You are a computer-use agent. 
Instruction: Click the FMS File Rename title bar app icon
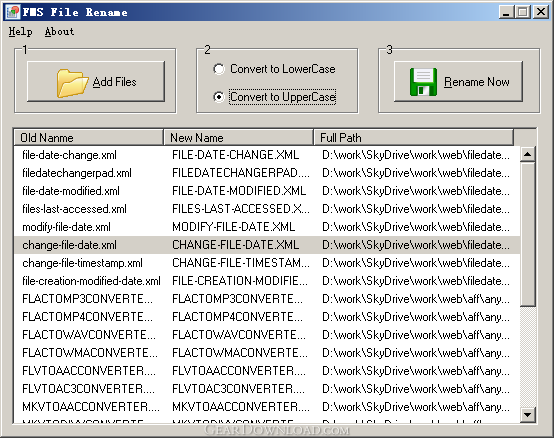coord(13,12)
